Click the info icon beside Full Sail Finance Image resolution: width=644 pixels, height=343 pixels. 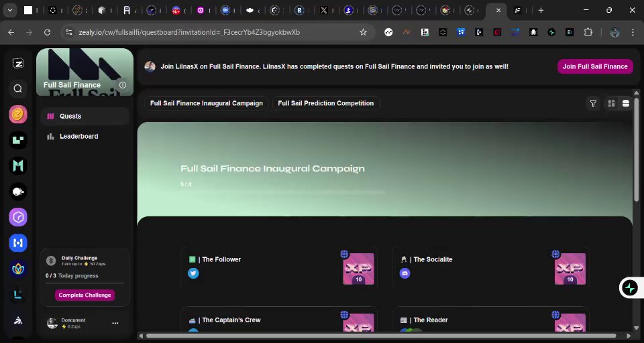tap(122, 85)
